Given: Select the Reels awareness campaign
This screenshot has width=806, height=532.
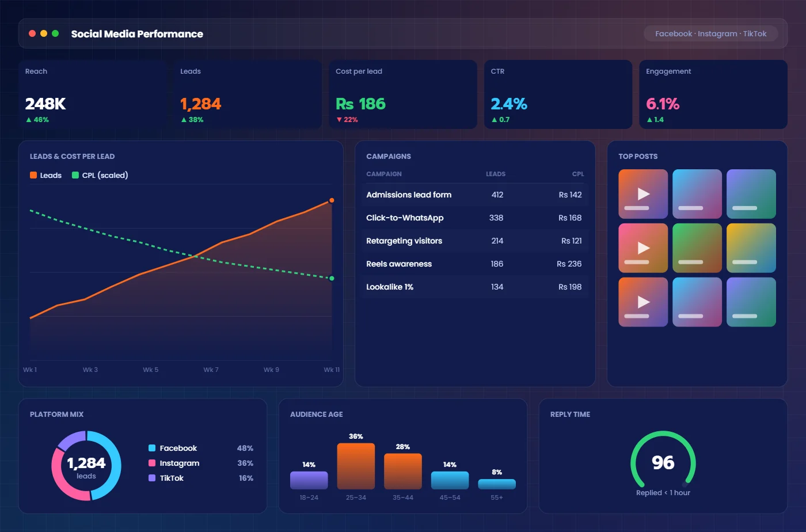Looking at the screenshot, I should pyautogui.click(x=475, y=264).
